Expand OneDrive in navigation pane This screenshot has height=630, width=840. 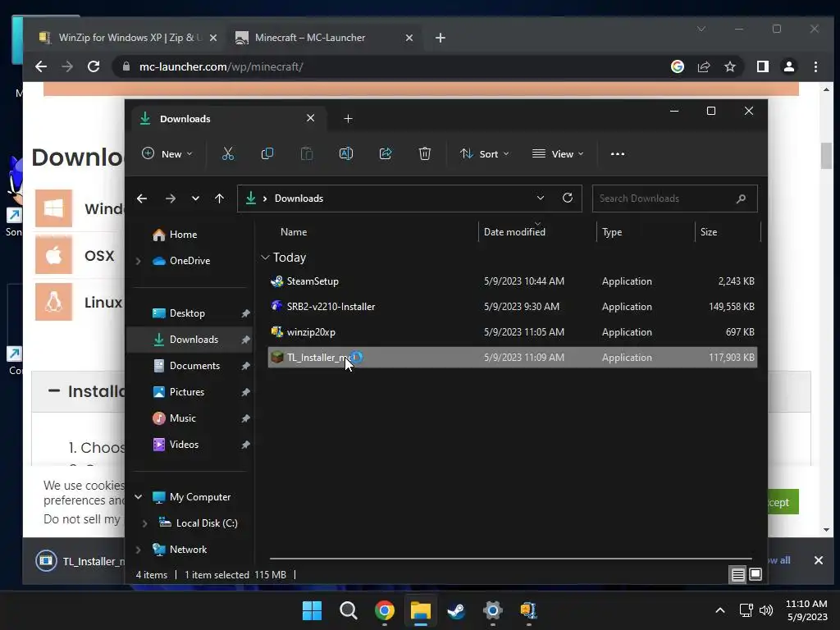coord(138,261)
